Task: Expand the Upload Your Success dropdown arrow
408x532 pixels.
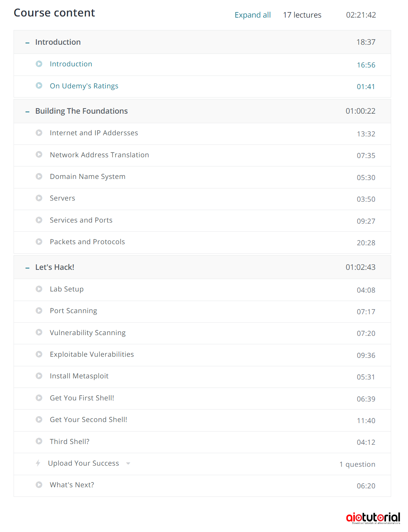Action: point(128,463)
